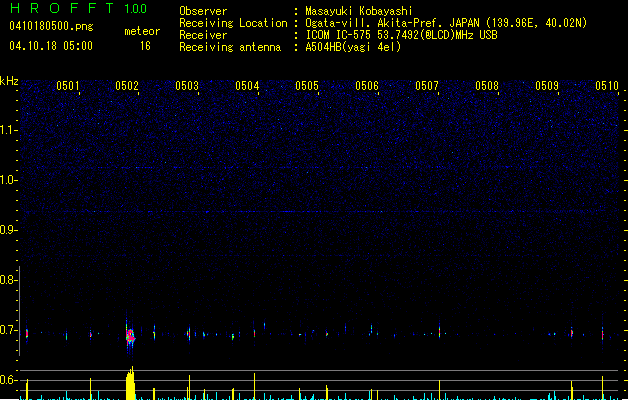Screen dimensions: 629x400
Task: Click the 0504 time marker
Action: (247, 86)
